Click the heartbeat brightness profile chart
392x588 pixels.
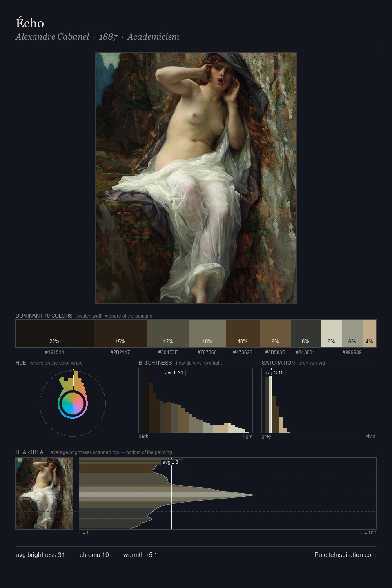228,494
